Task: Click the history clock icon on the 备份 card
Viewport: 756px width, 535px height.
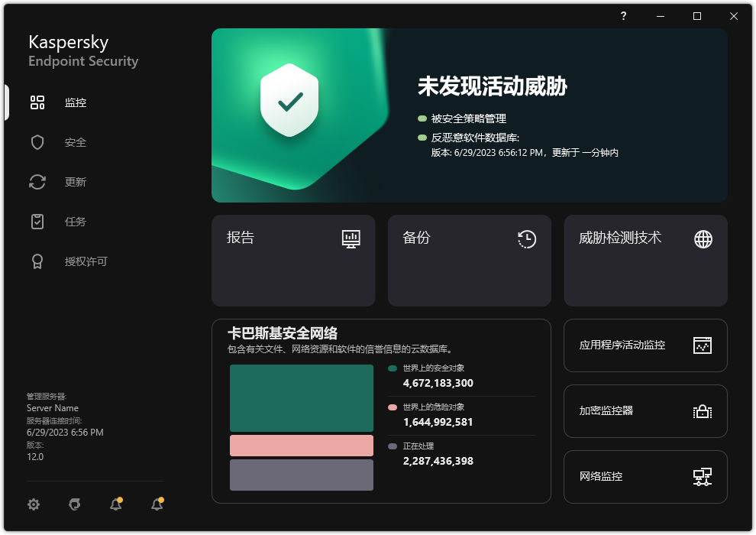Action: tap(526, 239)
